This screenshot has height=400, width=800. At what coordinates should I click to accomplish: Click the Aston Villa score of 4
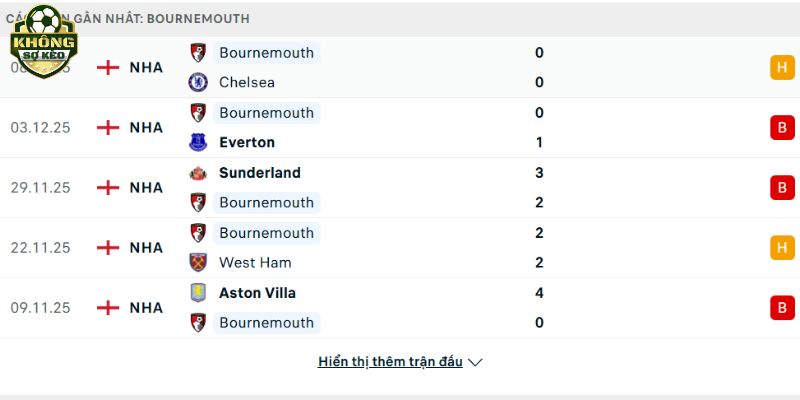pos(540,293)
